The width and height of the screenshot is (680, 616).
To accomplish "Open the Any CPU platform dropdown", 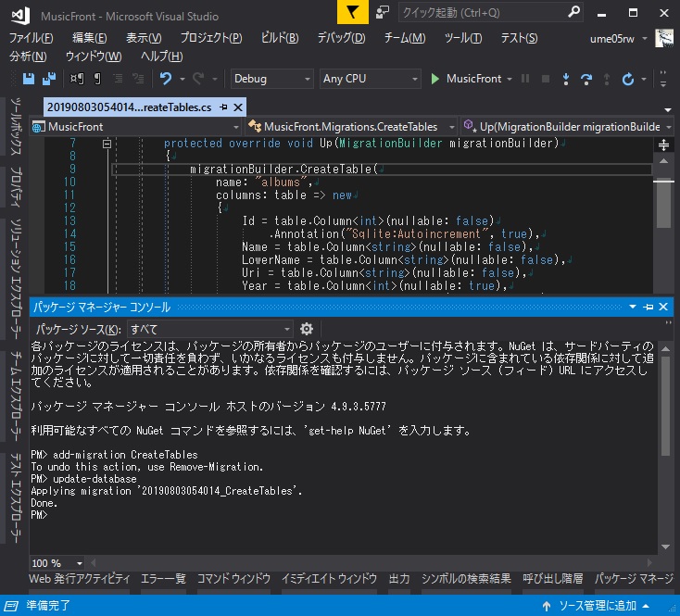I will coord(370,79).
